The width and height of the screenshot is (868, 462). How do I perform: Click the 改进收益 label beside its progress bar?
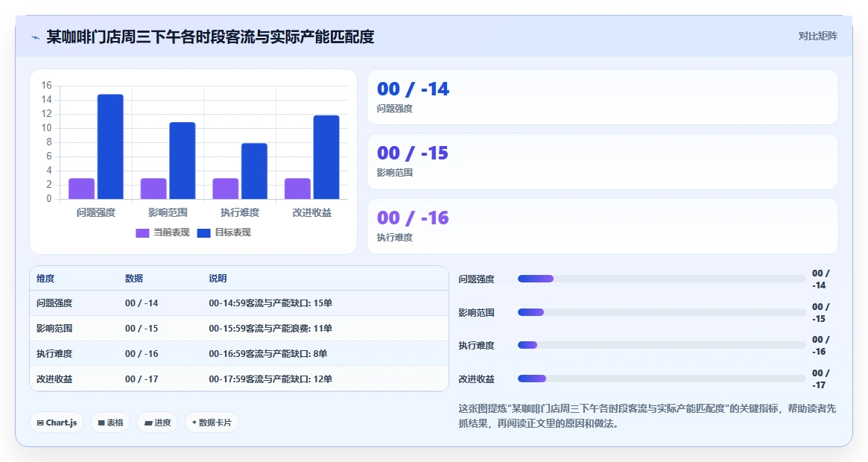[476, 379]
